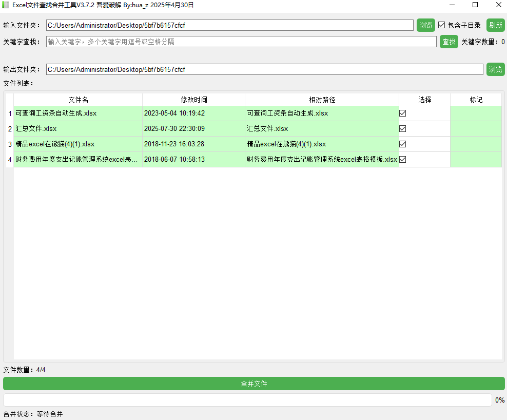This screenshot has width=507, height=420.
Task: Click the 查找 search button
Action: [x=449, y=42]
